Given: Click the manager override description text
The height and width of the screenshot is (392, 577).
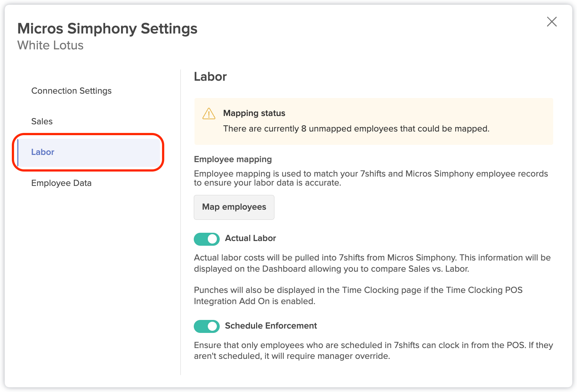Looking at the screenshot, I should tap(374, 351).
